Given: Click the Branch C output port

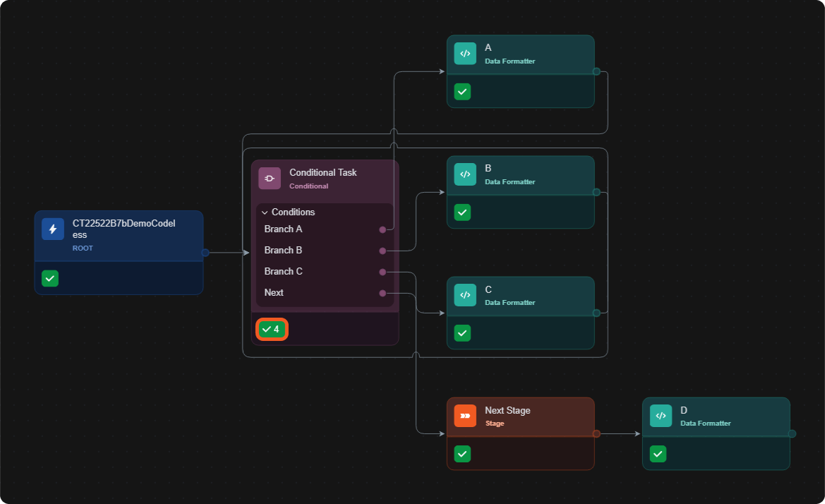Looking at the screenshot, I should [x=383, y=272].
